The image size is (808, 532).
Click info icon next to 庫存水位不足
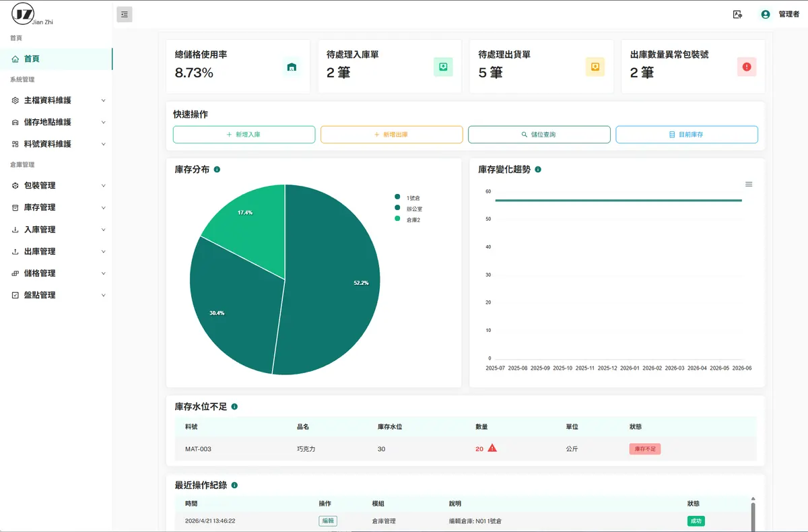coord(234,407)
